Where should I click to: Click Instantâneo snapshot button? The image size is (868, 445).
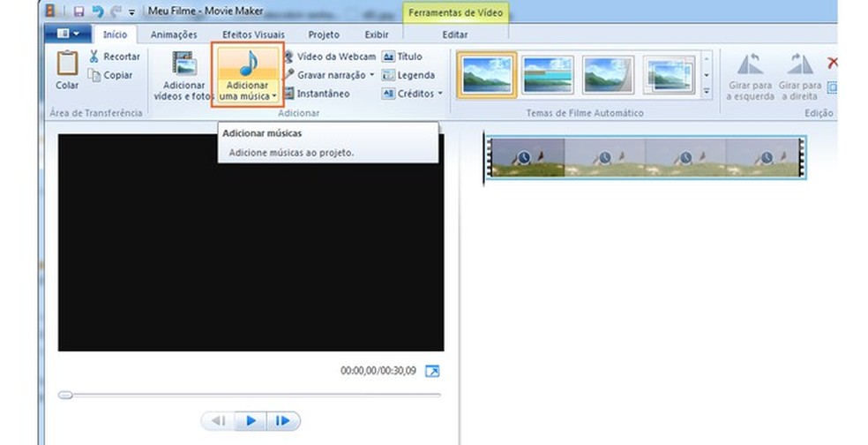(x=318, y=94)
